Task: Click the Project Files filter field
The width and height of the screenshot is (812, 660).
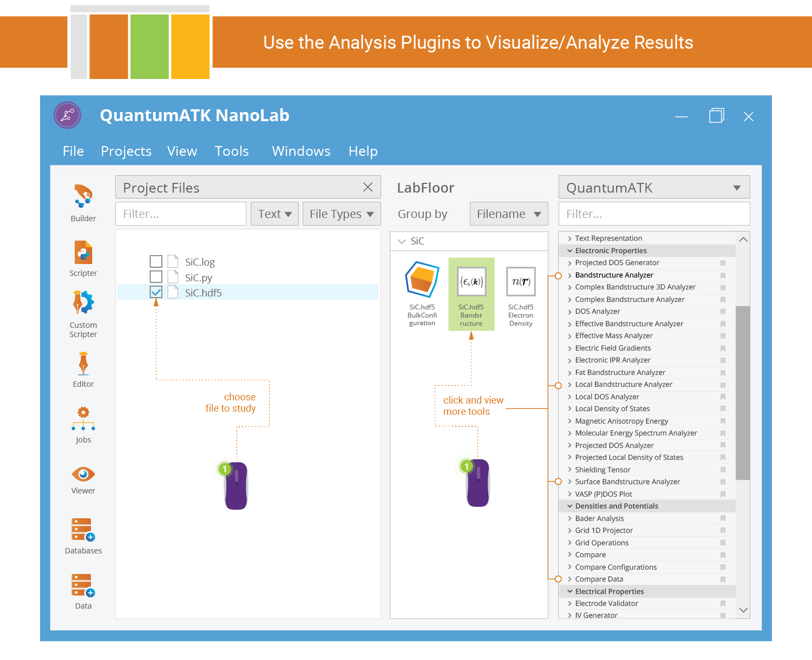Action: [181, 214]
